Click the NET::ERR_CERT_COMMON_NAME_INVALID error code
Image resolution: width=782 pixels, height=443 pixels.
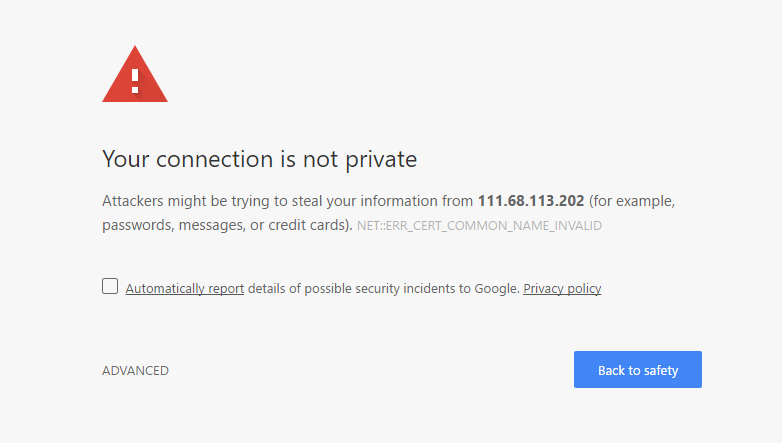(x=480, y=226)
